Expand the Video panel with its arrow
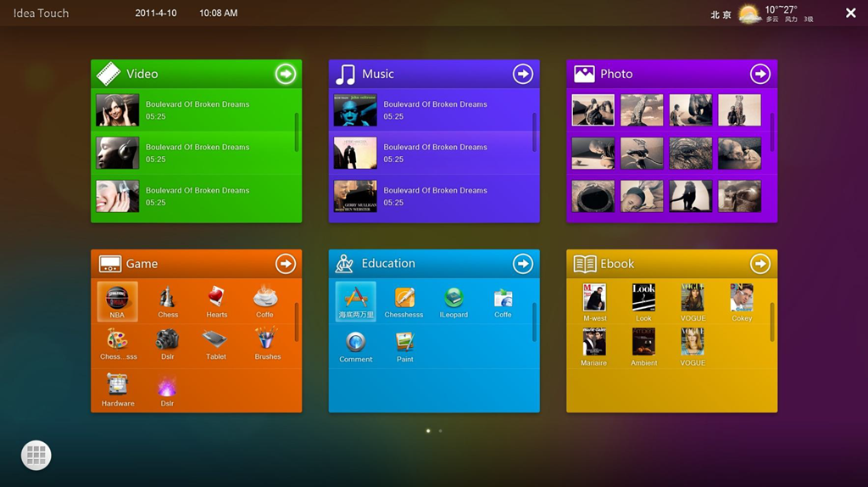Image resolution: width=868 pixels, height=487 pixels. (286, 75)
